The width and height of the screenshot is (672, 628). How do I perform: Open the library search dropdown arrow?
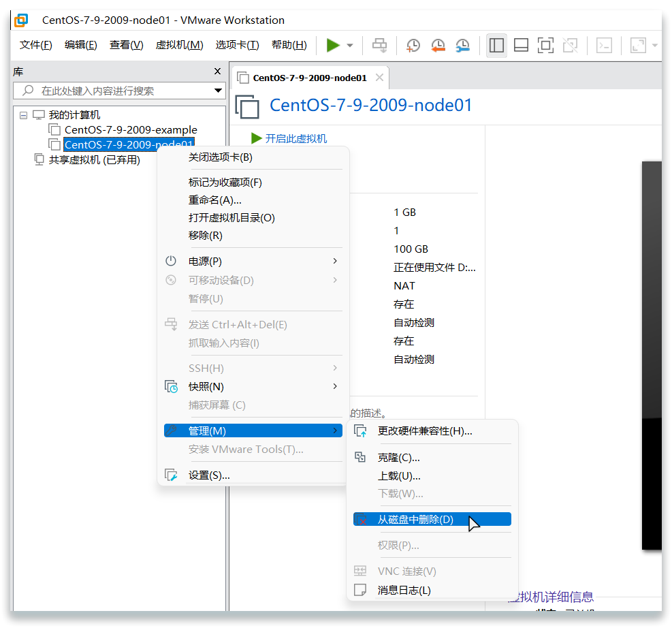[218, 91]
